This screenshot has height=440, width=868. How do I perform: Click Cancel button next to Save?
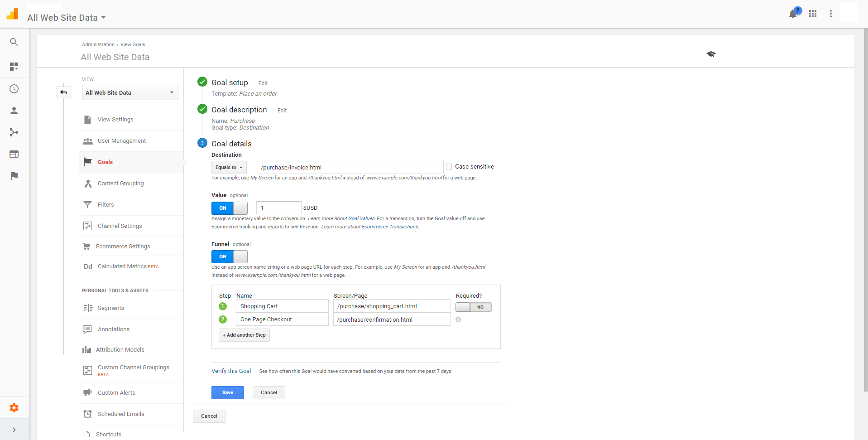click(x=269, y=392)
